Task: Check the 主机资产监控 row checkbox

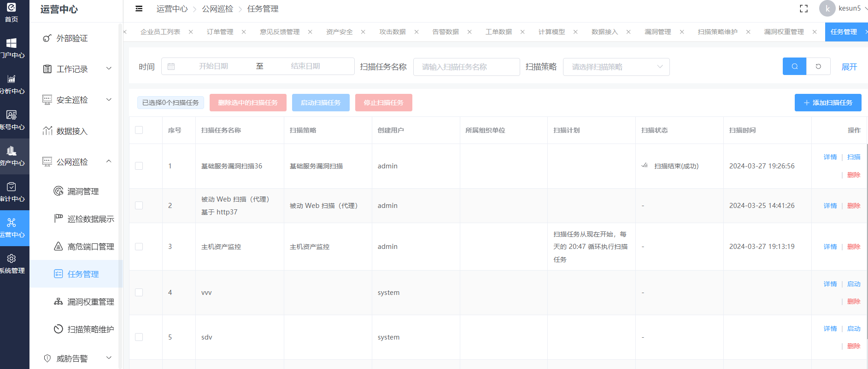Action: coord(139,247)
